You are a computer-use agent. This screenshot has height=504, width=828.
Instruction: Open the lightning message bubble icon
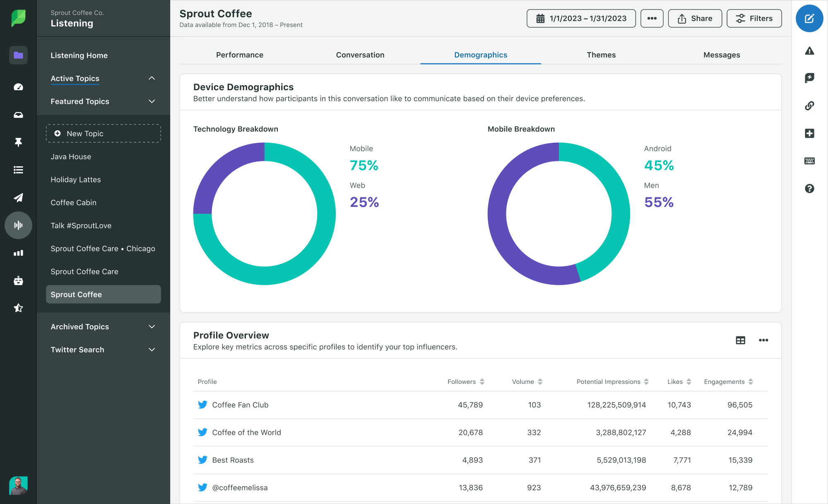click(809, 78)
